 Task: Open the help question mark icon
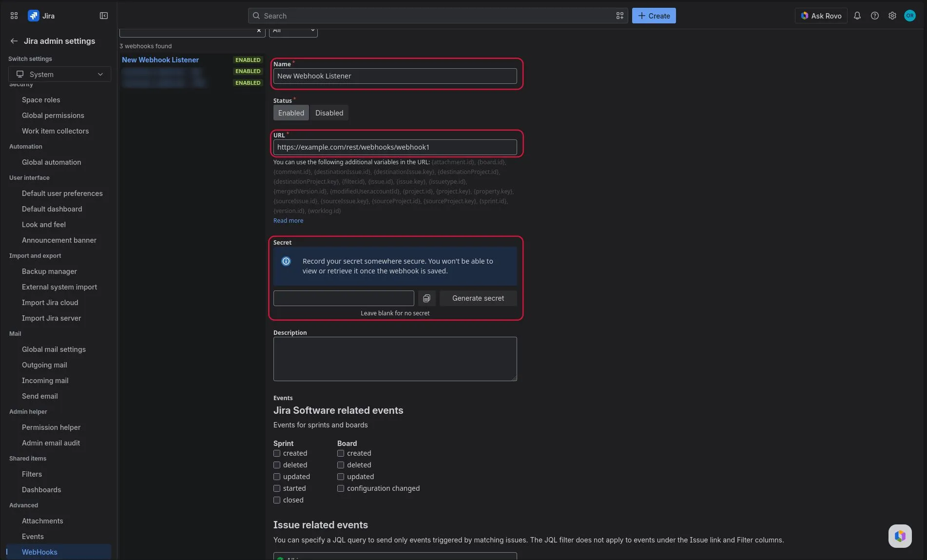[x=875, y=16]
